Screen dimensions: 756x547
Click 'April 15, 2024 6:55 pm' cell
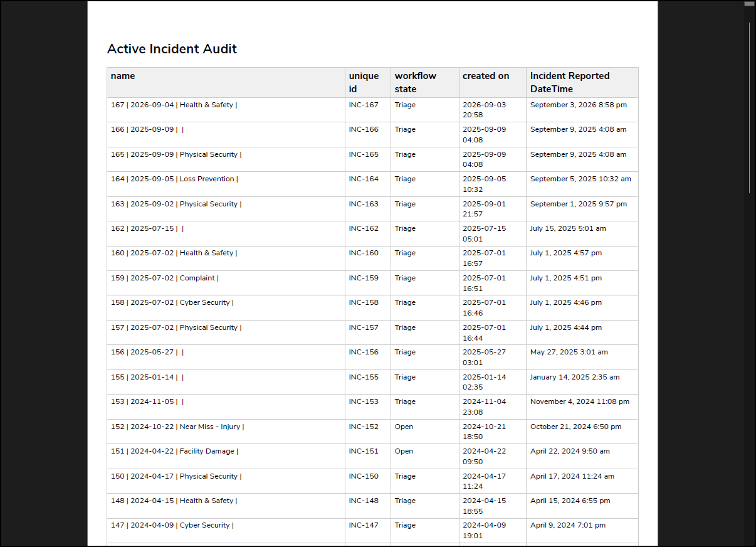[582, 506]
